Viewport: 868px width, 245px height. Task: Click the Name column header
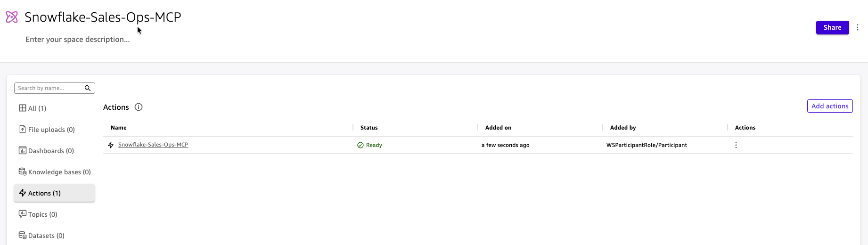[x=119, y=128]
